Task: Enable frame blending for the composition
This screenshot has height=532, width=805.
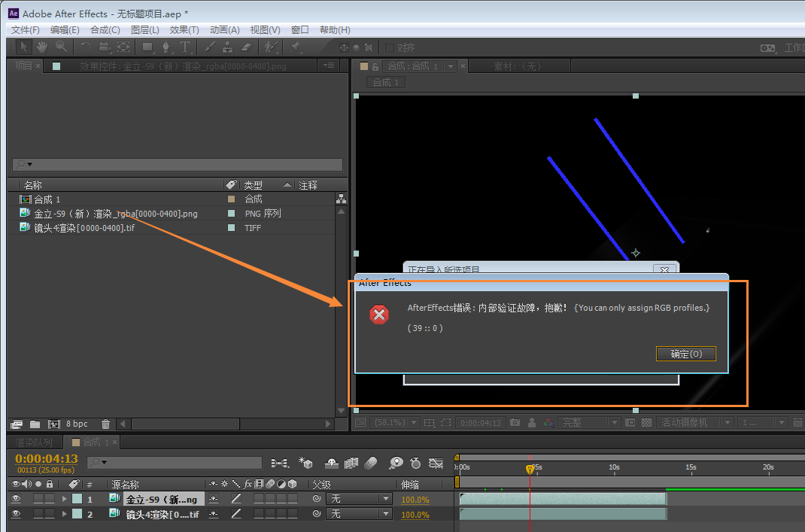Action: coord(351,464)
